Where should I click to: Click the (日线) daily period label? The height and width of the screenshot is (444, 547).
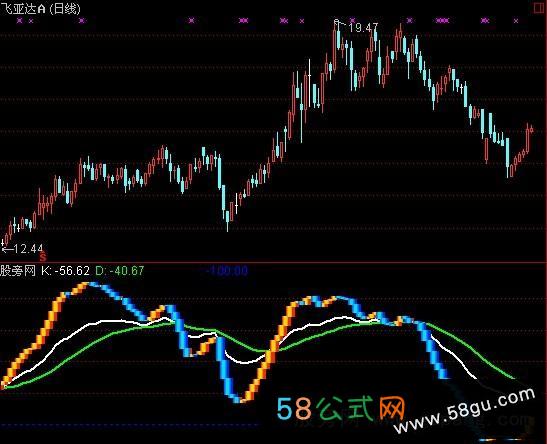coord(65,9)
